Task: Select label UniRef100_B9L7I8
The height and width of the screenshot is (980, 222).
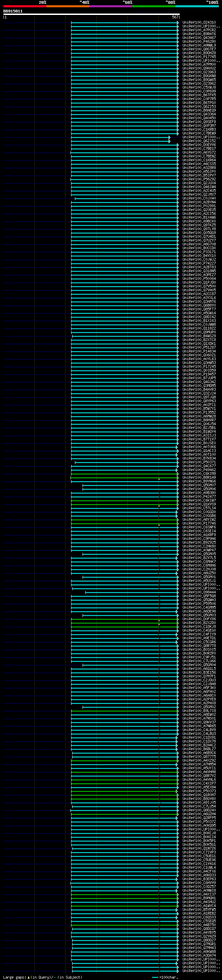Action: point(199,711)
